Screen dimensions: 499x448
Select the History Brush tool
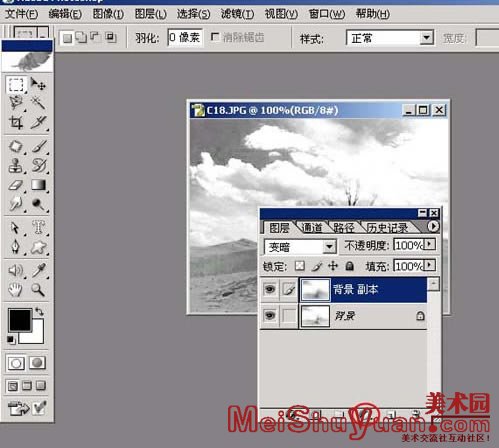pos(38,165)
